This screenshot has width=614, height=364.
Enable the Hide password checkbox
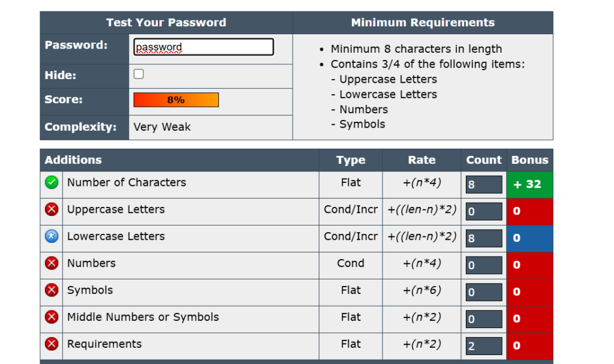click(x=139, y=74)
